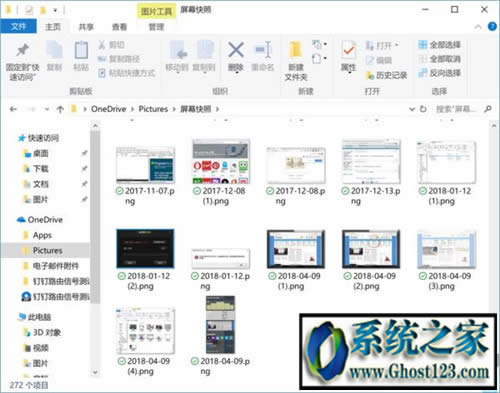Image resolution: width=500 pixels, height=393 pixels.
Task: Click Pictures in the address path
Action: pos(153,109)
